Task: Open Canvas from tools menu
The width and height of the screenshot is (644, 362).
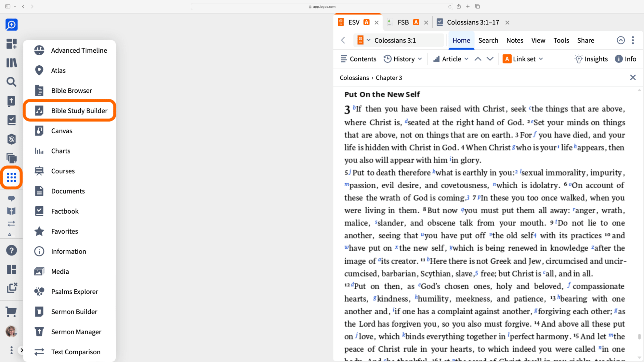Action: 70,131
